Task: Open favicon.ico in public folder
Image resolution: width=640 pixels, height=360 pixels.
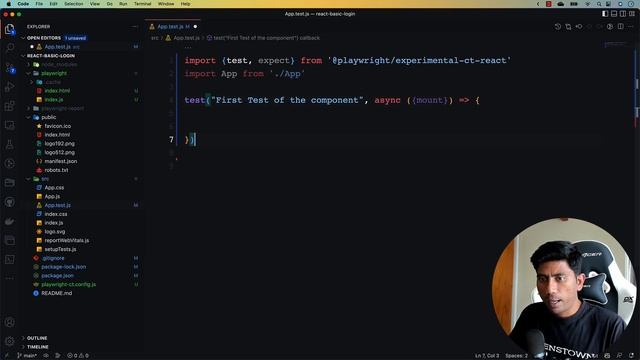Action: 58,126
